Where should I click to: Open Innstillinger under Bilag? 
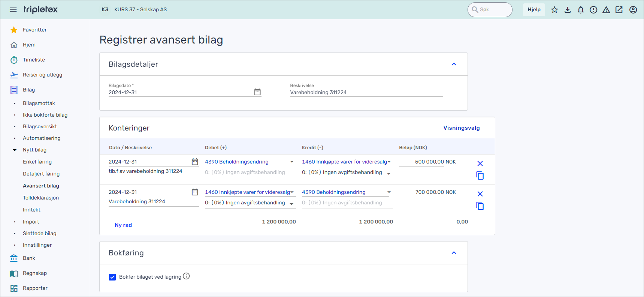(37, 245)
